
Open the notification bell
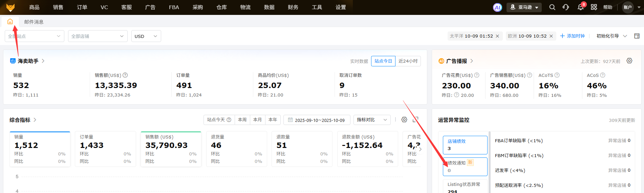580,7
